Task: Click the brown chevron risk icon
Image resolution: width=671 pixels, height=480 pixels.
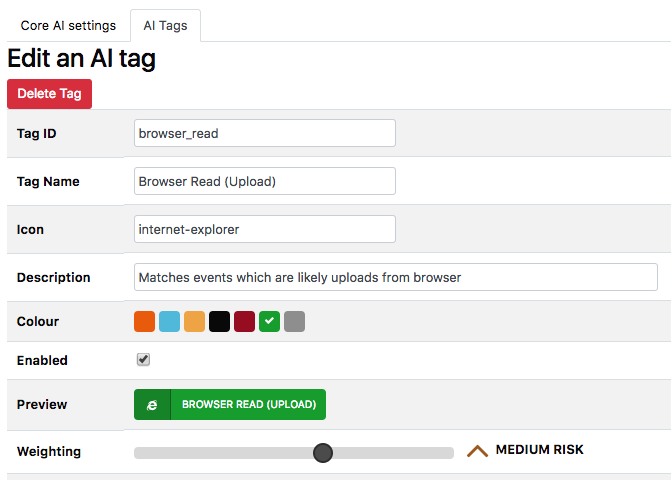Action: pyautogui.click(x=477, y=451)
